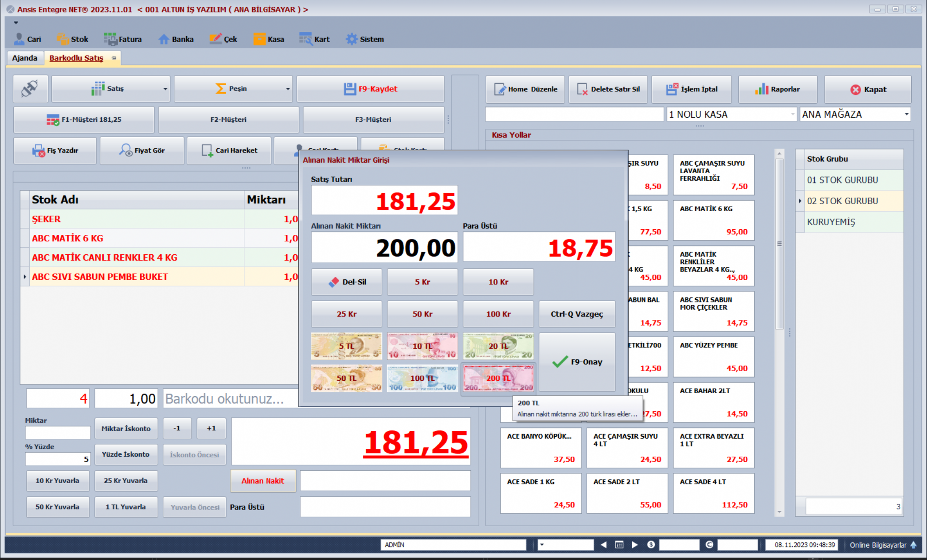Click the 200 TL banknote

[498, 378]
